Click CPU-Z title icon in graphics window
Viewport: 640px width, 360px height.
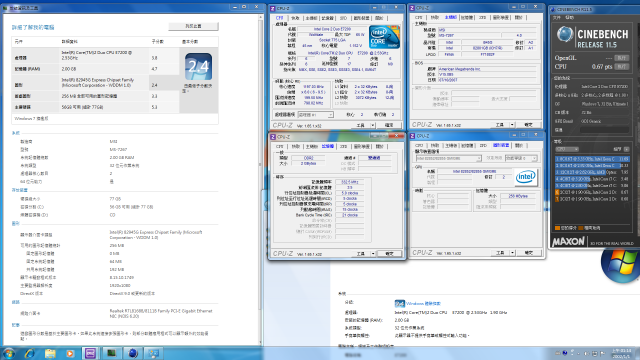412,136
